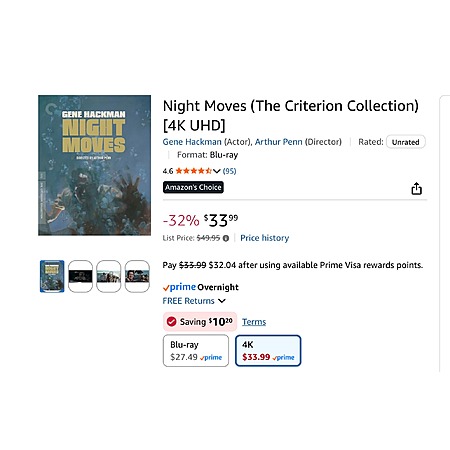
Task: Select the first cover art thumbnail
Action: tap(52, 276)
